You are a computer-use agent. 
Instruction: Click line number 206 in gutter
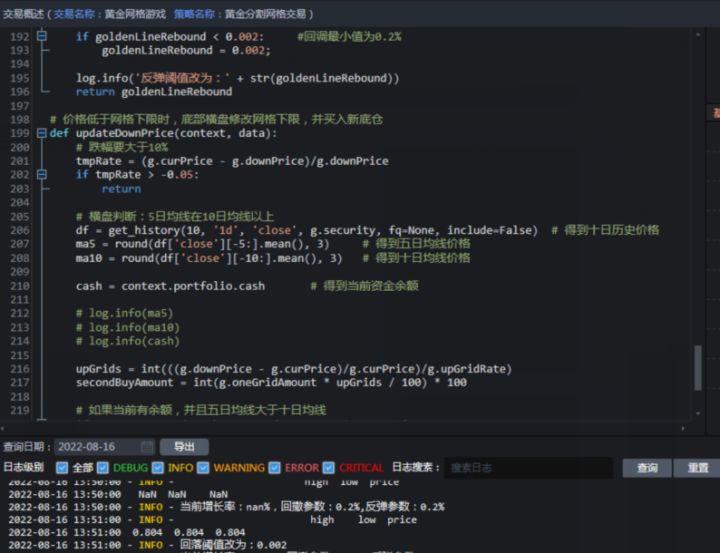20,230
